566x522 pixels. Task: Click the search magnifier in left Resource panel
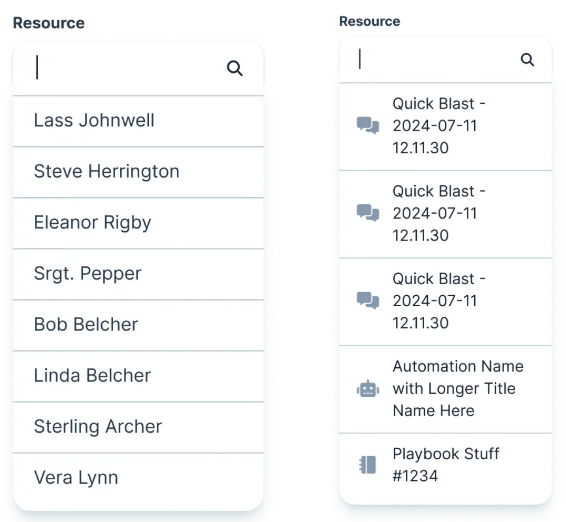point(235,68)
